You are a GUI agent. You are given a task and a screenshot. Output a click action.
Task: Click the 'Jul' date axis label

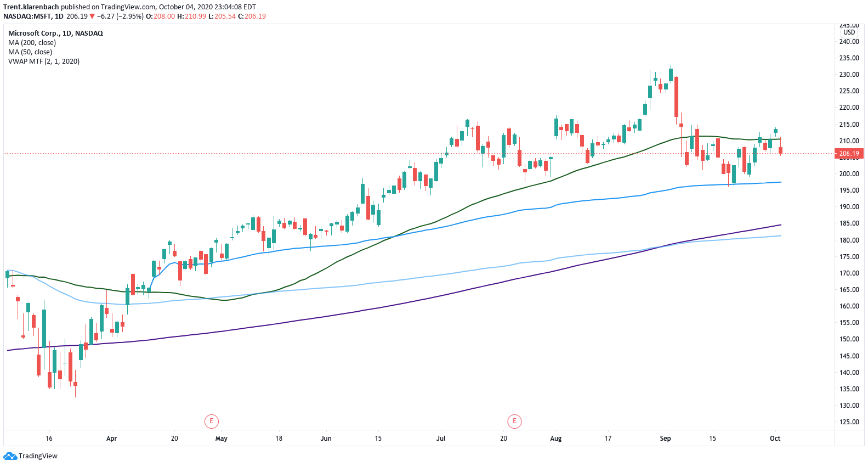coord(441,439)
